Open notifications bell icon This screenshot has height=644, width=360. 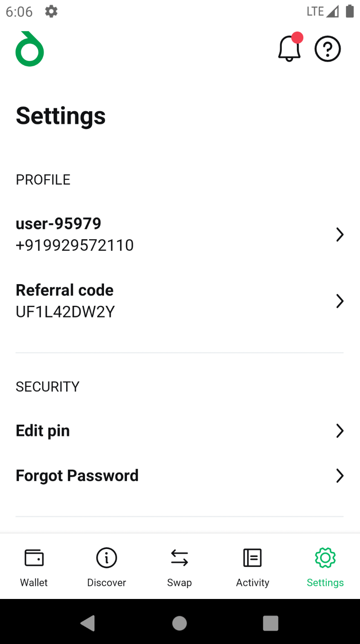(289, 49)
